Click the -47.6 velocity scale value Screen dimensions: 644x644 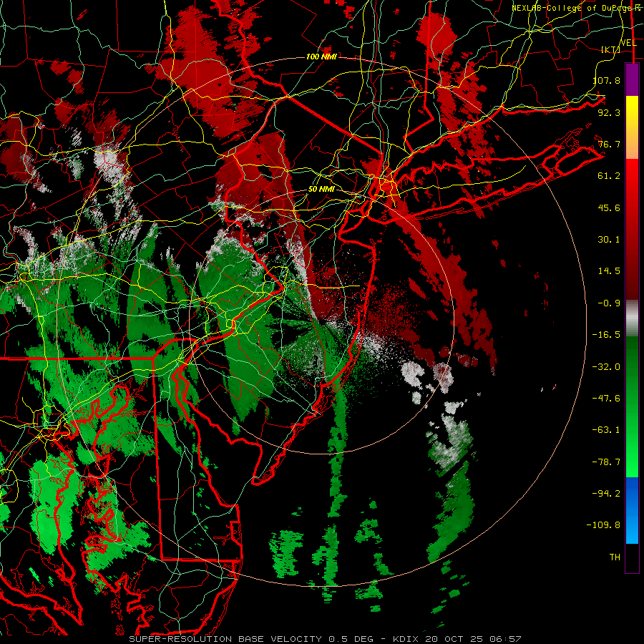pyautogui.click(x=606, y=399)
